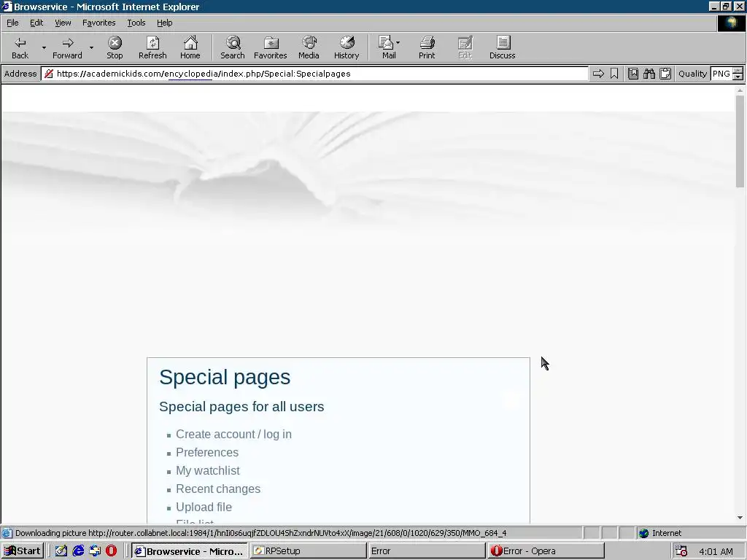Click the scrollbar down arrow
This screenshot has width=747, height=560.
click(x=740, y=518)
